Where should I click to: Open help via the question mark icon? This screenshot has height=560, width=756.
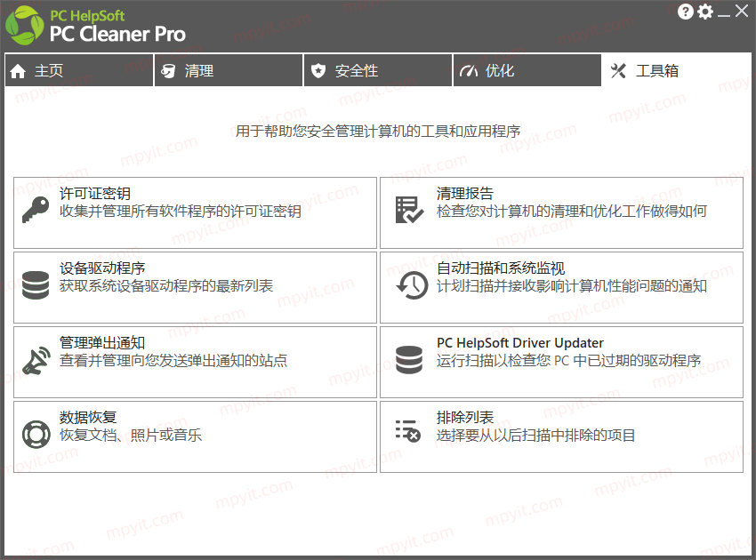[x=685, y=11]
